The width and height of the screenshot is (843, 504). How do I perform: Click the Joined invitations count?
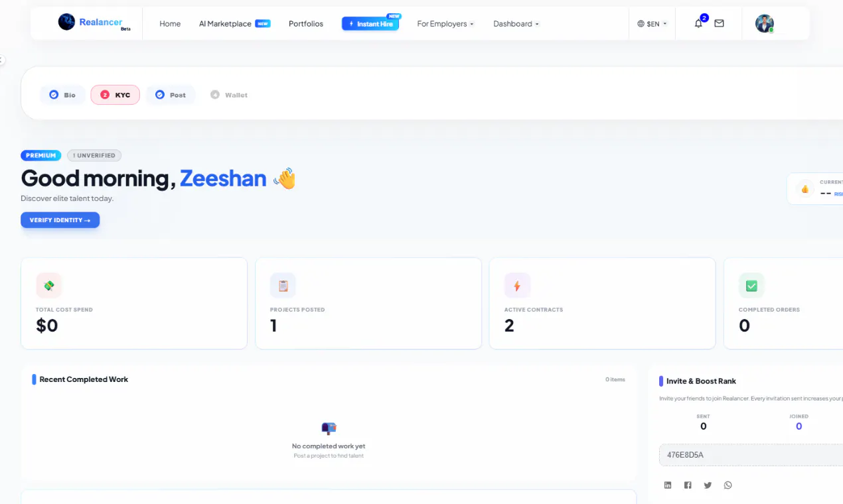799,426
